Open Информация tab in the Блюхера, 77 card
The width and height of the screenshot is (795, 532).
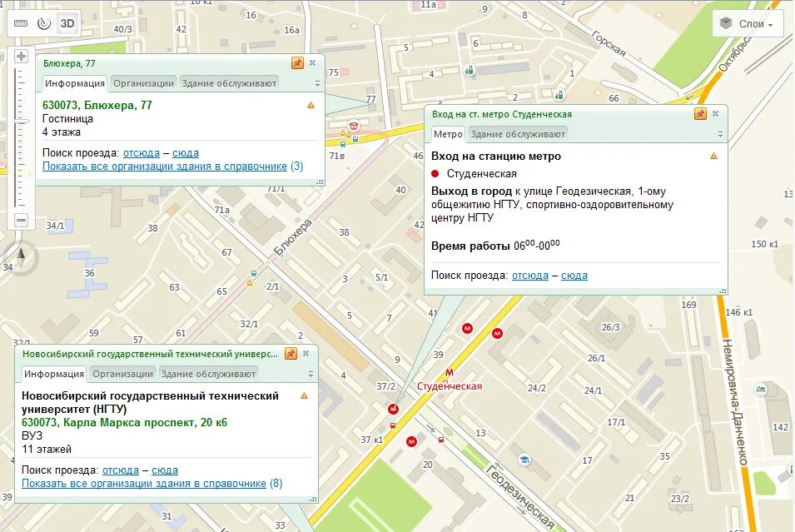(75, 83)
